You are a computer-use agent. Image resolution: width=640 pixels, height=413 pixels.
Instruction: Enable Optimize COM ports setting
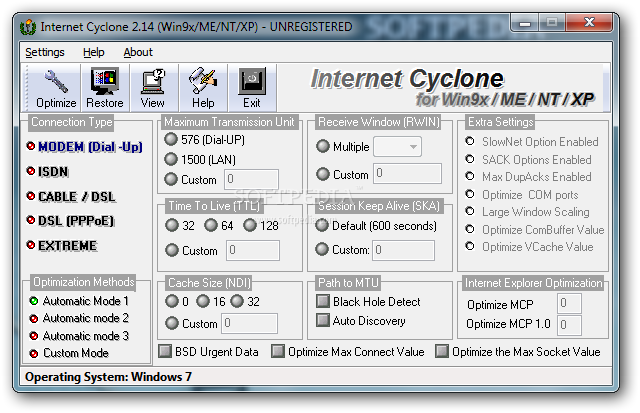(522, 195)
